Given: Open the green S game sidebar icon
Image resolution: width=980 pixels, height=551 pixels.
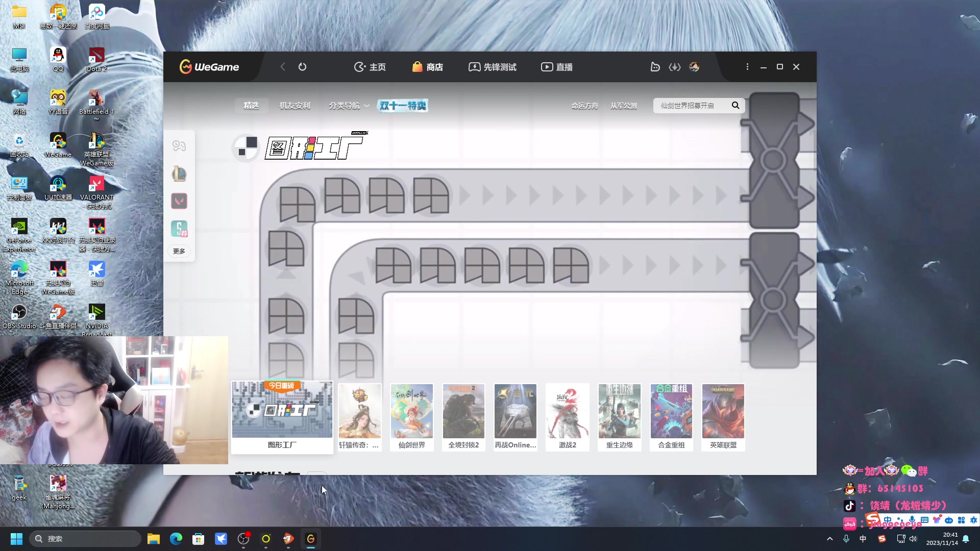Looking at the screenshot, I should coord(179,229).
